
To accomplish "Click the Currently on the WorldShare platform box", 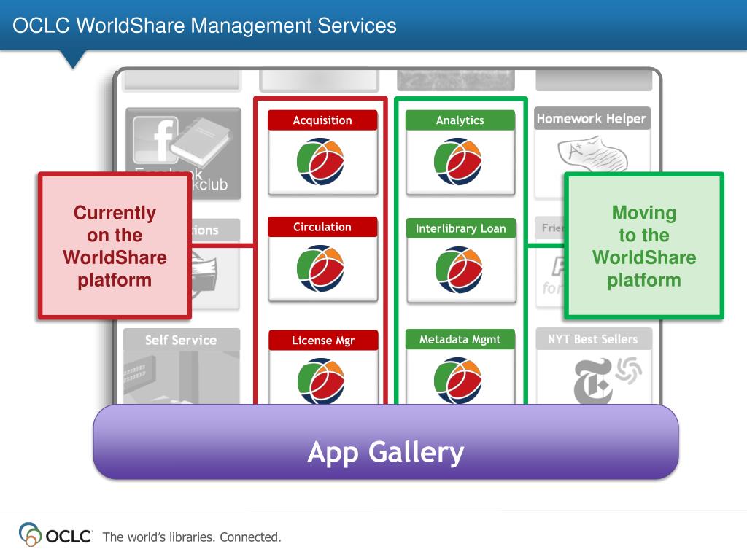I will pyautogui.click(x=115, y=246).
